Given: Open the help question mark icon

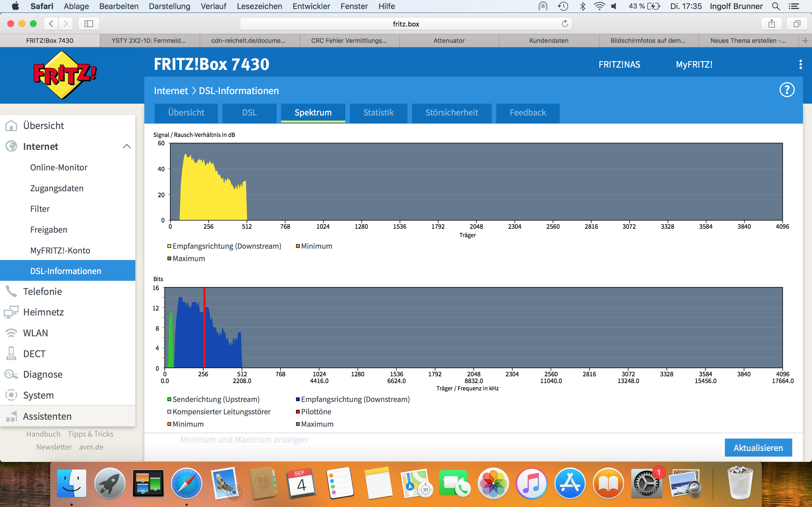Looking at the screenshot, I should coord(787,90).
